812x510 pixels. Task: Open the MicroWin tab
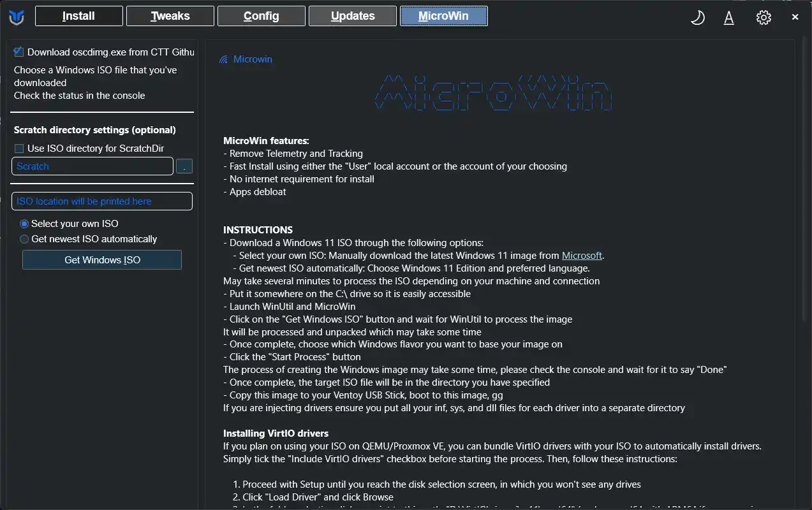444,16
